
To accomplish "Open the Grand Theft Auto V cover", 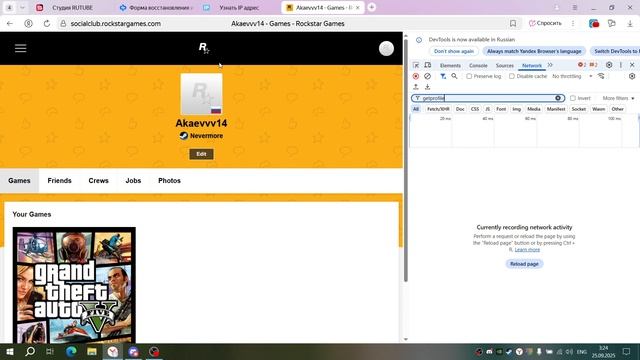I will [x=74, y=285].
